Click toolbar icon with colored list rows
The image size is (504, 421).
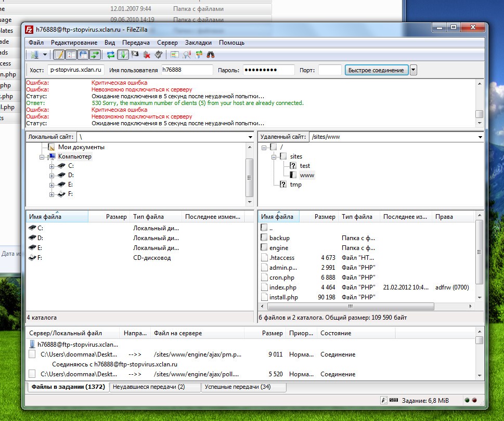point(175,55)
